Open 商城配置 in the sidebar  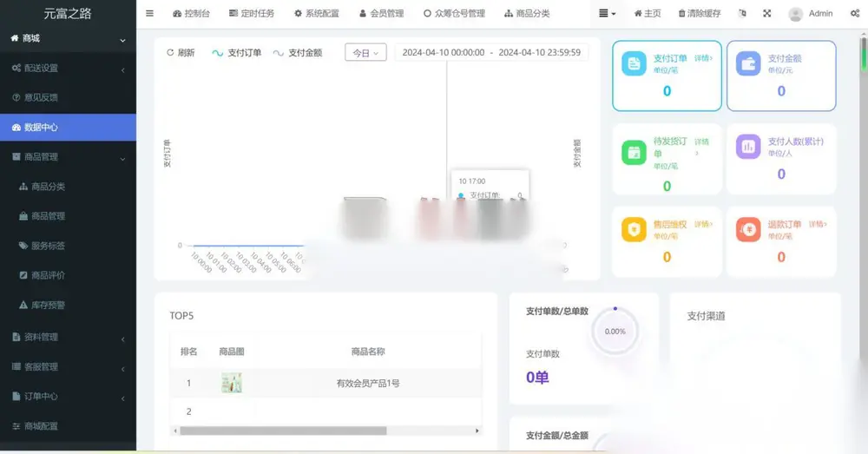tap(68, 426)
